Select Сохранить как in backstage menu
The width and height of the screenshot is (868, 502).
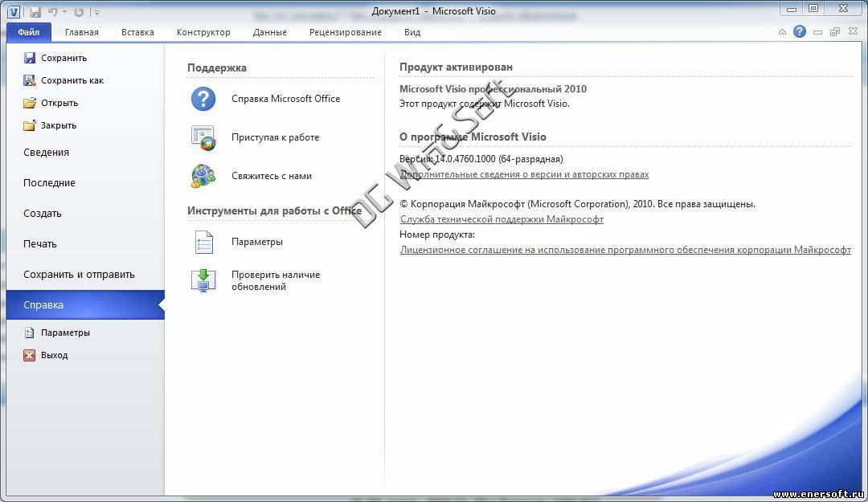pos(72,80)
